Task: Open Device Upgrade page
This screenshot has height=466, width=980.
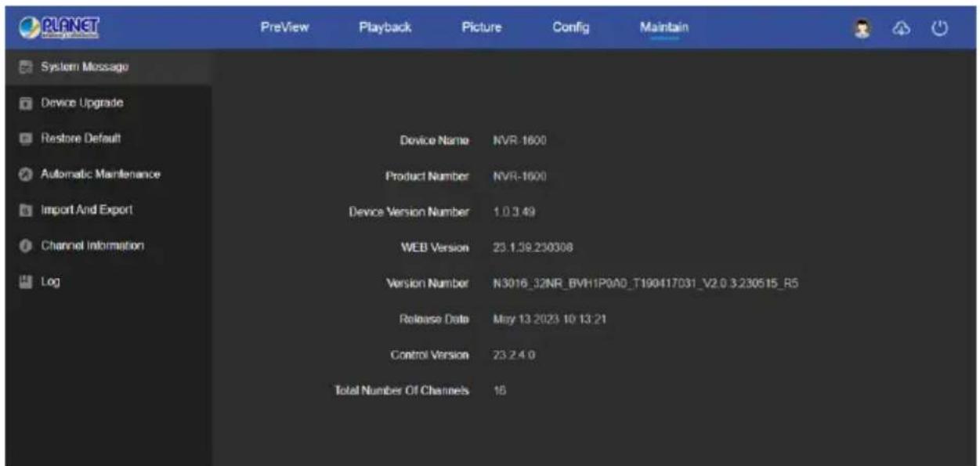Action: (108, 103)
